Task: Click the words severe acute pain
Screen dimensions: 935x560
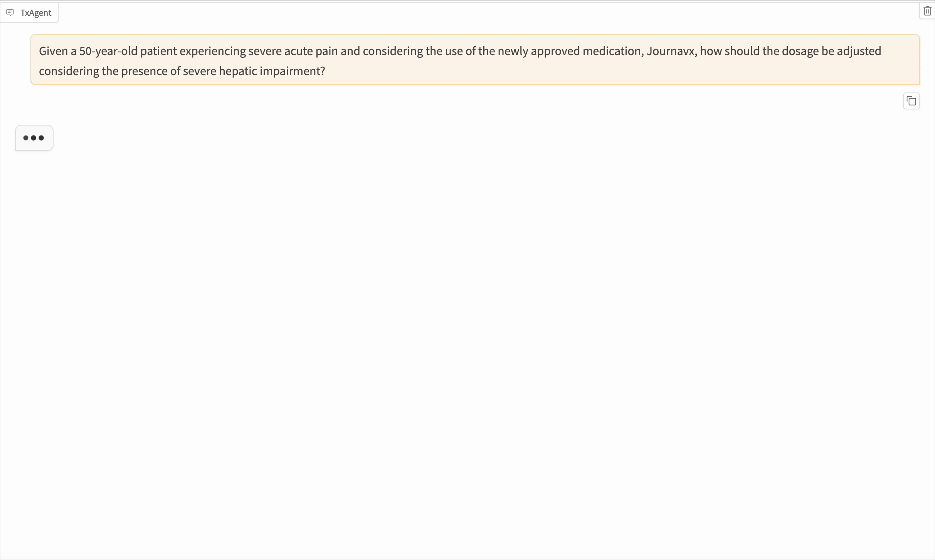Action: point(293,51)
